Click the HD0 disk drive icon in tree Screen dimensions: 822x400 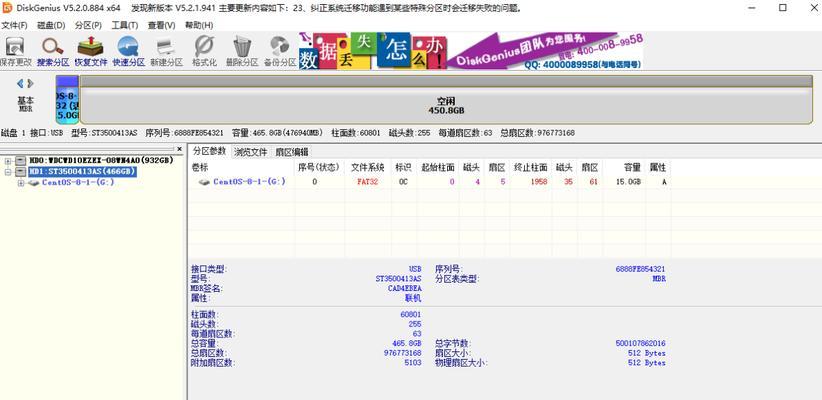tap(20, 160)
